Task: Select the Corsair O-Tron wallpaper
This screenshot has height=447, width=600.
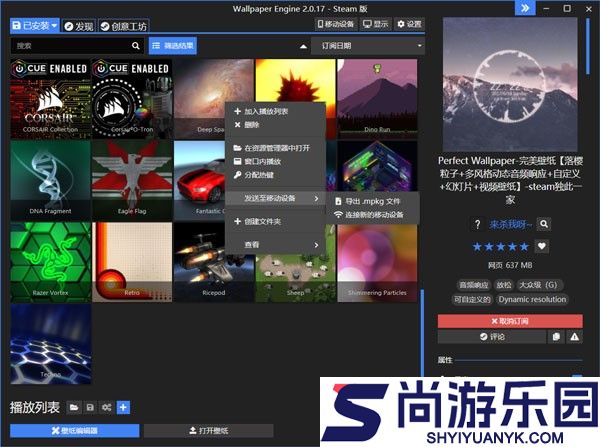Action: click(x=132, y=98)
